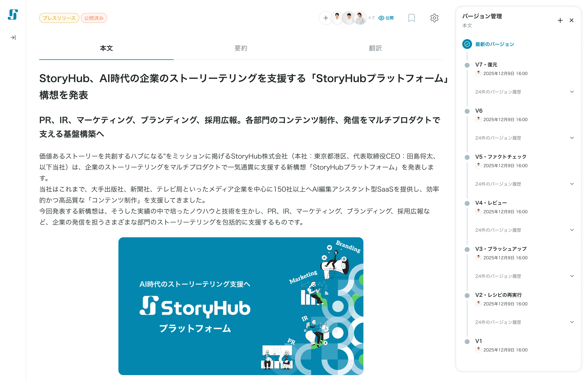The width and height of the screenshot is (588, 380).
Task: Open version V3・ブラッシュアップ
Action: [501, 249]
